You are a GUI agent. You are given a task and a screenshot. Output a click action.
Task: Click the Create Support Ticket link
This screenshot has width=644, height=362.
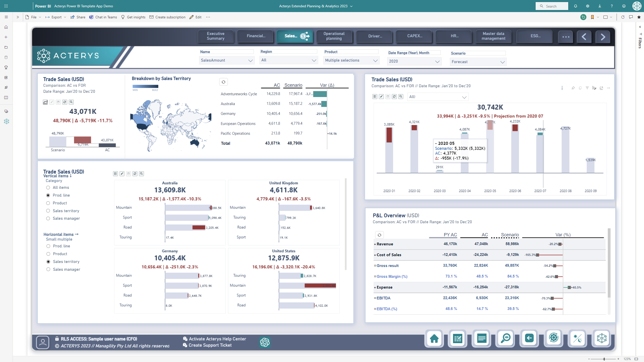coord(210,345)
